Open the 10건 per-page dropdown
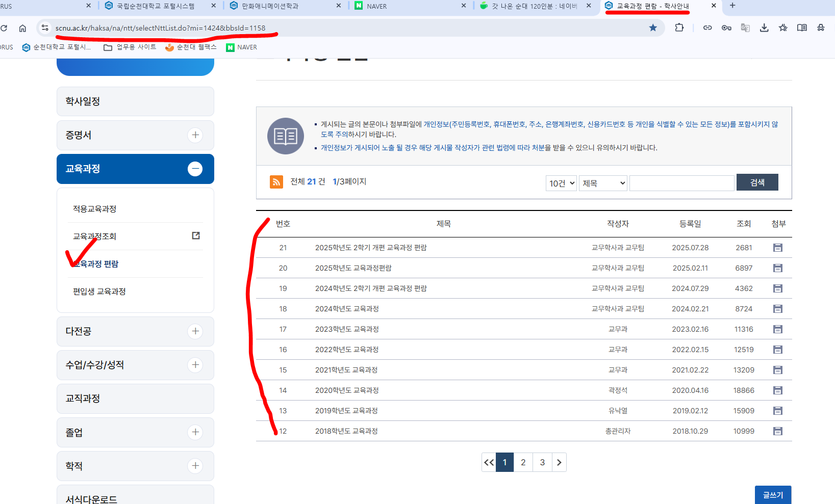This screenshot has height=504, width=835. click(x=561, y=183)
